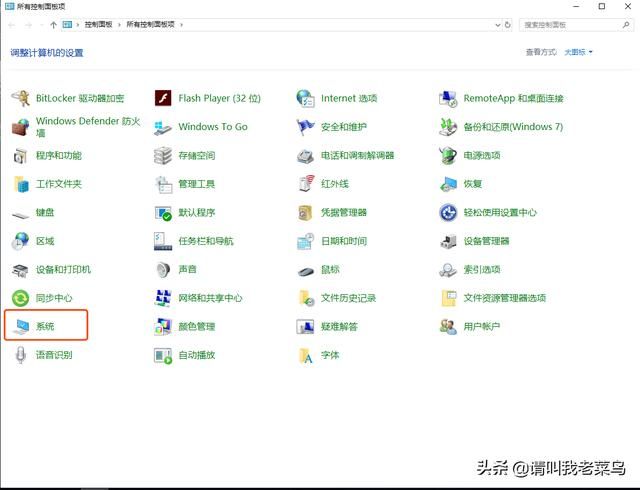Click the 设备管理器 text link
The height and width of the screenshot is (490, 640).
click(486, 241)
